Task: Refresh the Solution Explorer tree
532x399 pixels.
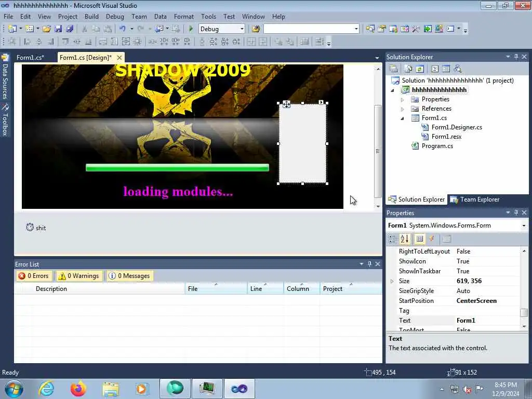Action: 420,69
